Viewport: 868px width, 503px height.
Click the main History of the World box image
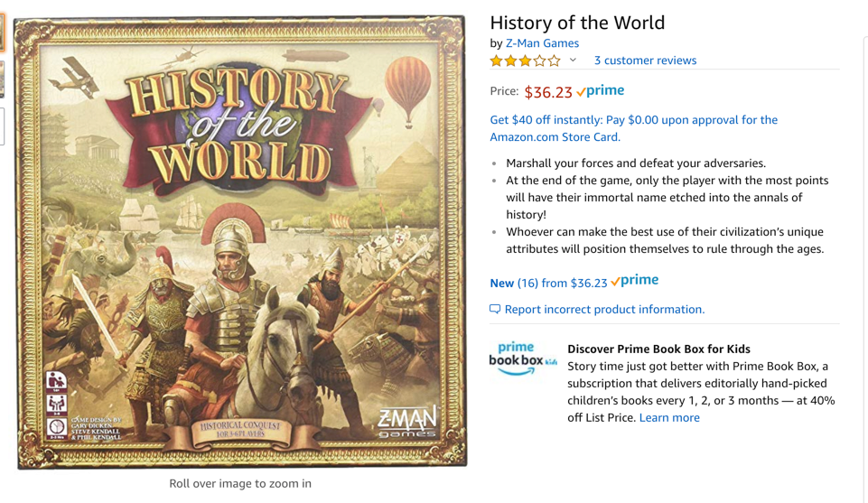(x=240, y=242)
